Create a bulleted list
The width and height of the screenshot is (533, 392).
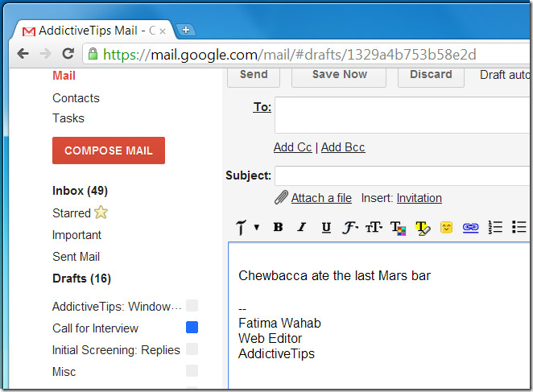tap(519, 227)
